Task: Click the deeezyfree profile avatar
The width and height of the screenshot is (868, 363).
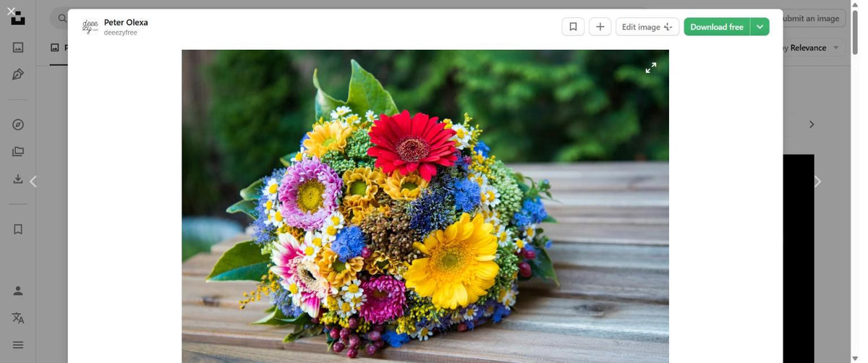Action: tap(90, 27)
